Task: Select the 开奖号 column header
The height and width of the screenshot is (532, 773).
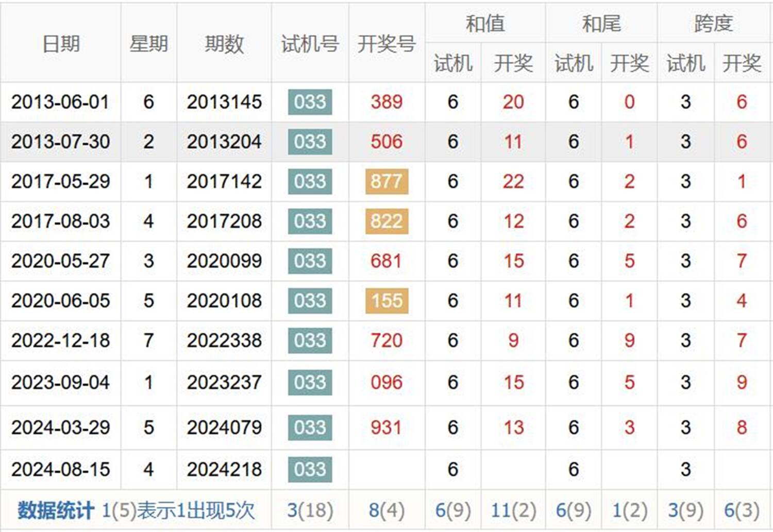Action: pos(386,44)
